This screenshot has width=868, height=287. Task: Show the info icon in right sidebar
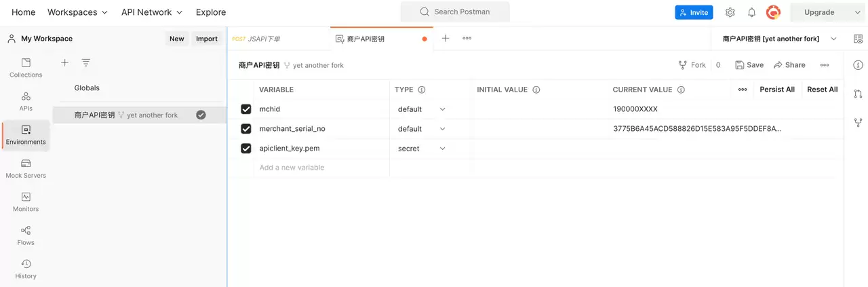[x=858, y=65]
